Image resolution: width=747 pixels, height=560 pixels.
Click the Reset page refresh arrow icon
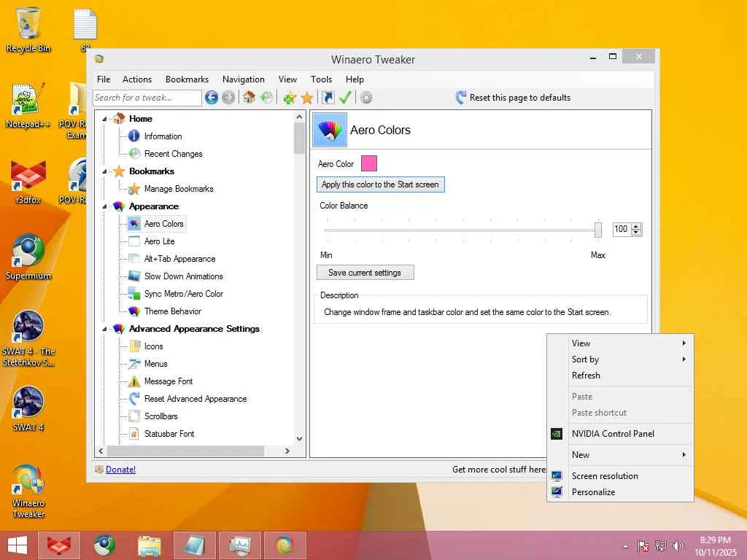coord(460,98)
